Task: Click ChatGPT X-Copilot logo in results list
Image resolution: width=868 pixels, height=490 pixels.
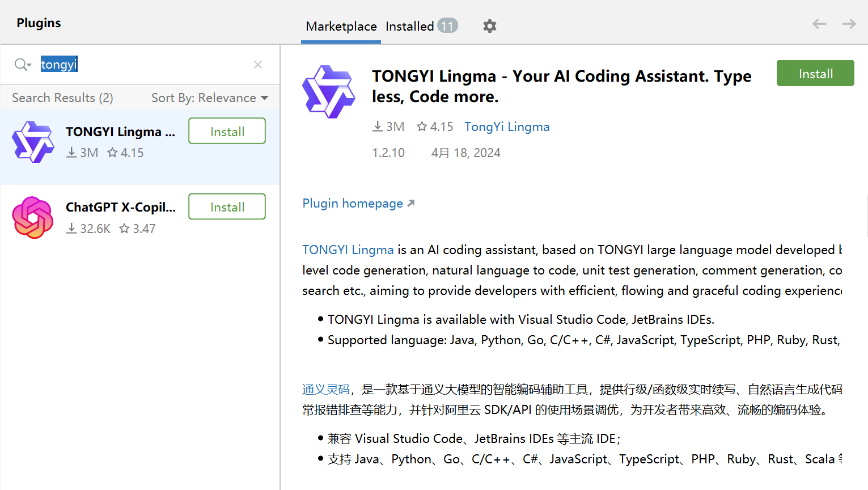Action: tap(33, 218)
